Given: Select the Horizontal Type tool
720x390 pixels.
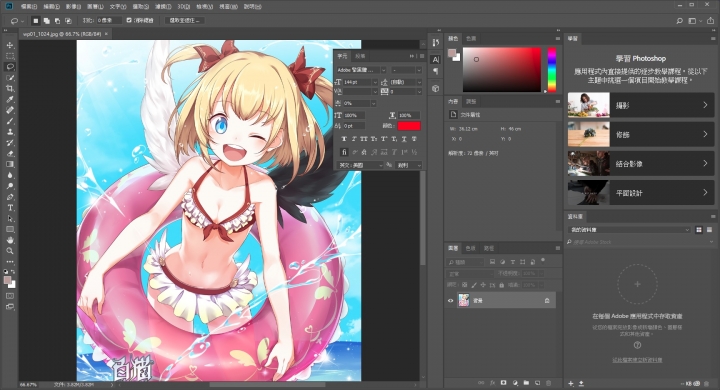Looking at the screenshot, I should (x=10, y=208).
